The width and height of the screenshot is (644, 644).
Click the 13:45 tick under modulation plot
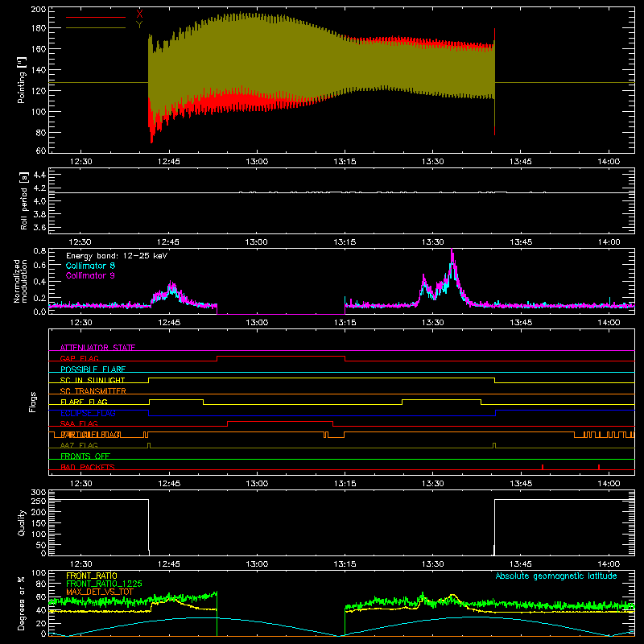coord(521,323)
